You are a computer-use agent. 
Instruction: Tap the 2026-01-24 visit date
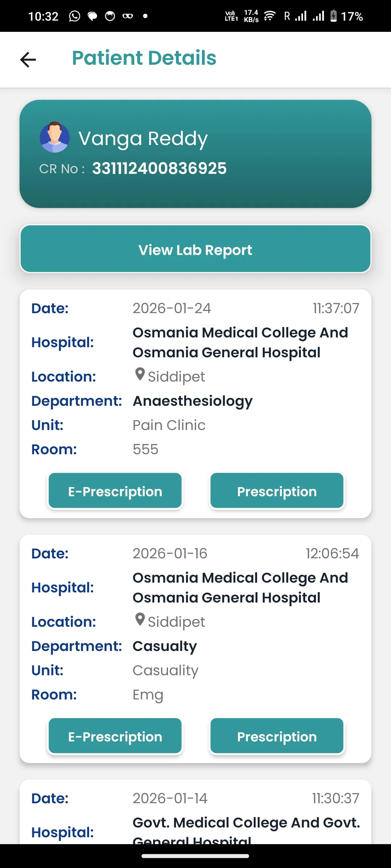coord(172,309)
